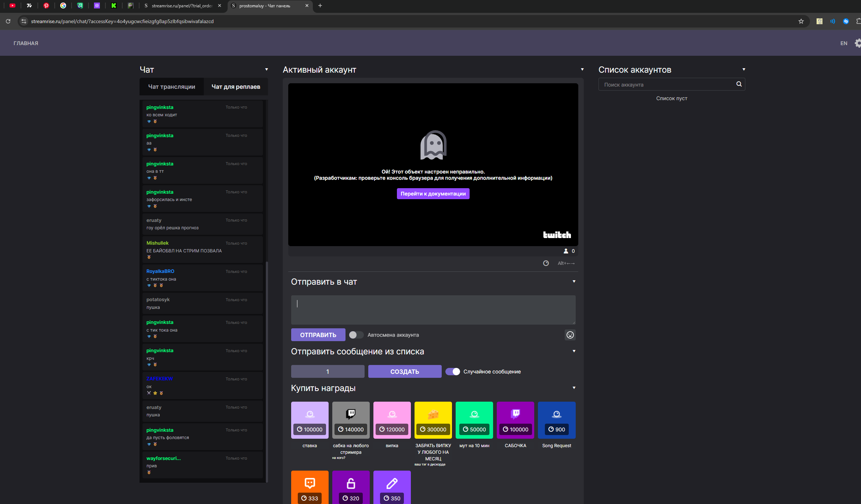861x504 pixels.
Task: Click the account search magnifier icon
Action: (739, 84)
